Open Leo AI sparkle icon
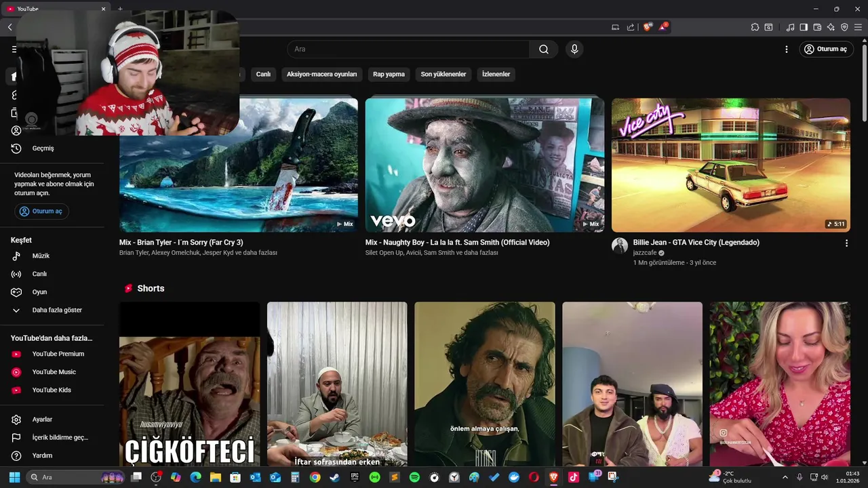 831,27
